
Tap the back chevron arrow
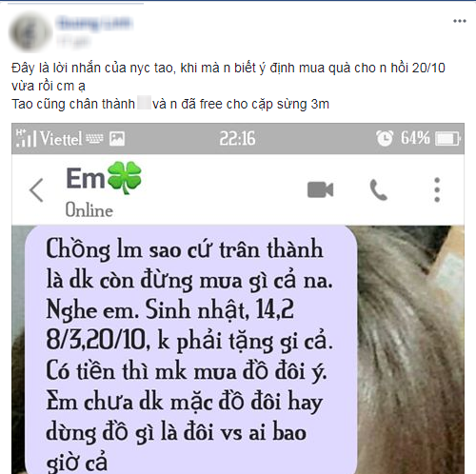36,190
